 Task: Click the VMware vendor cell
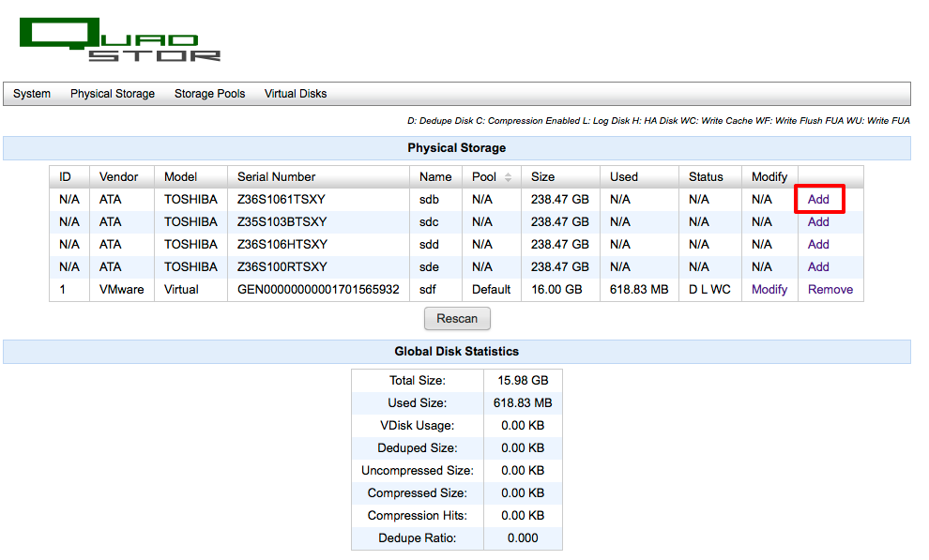click(x=121, y=290)
